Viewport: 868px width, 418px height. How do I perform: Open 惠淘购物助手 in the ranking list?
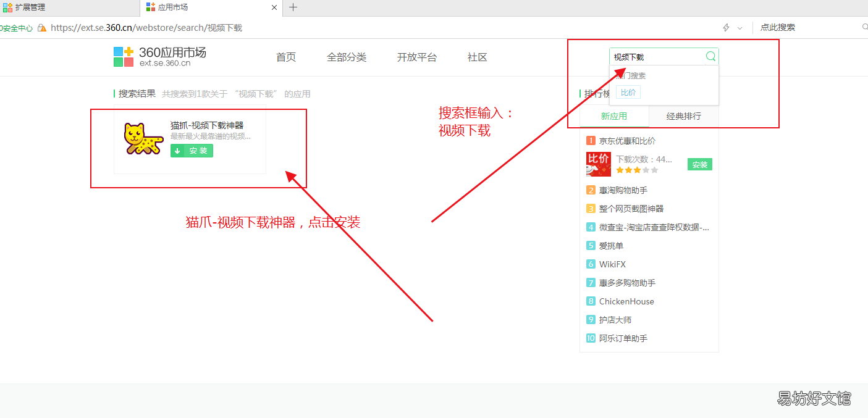point(623,190)
